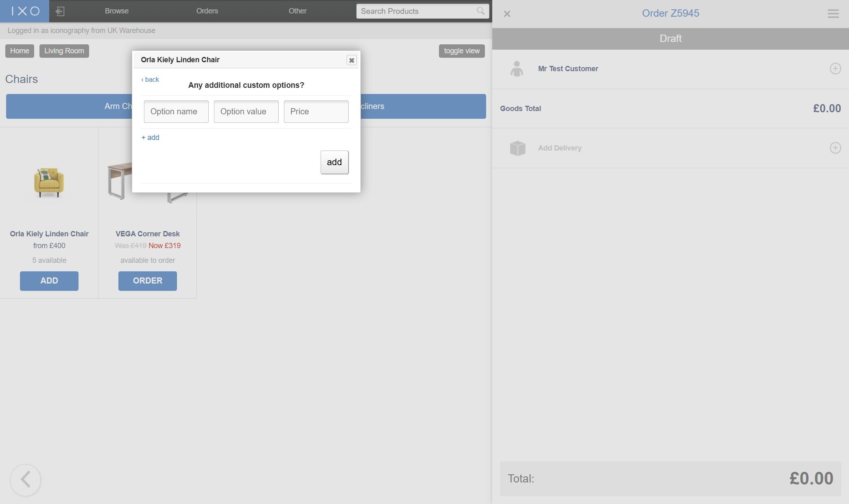
Task: Click the delivery box icon
Action: [517, 148]
